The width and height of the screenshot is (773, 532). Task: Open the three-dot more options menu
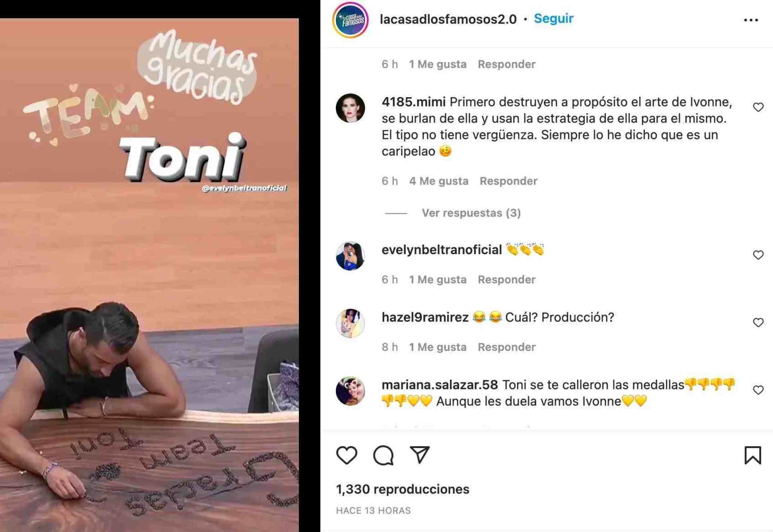pos(751,20)
